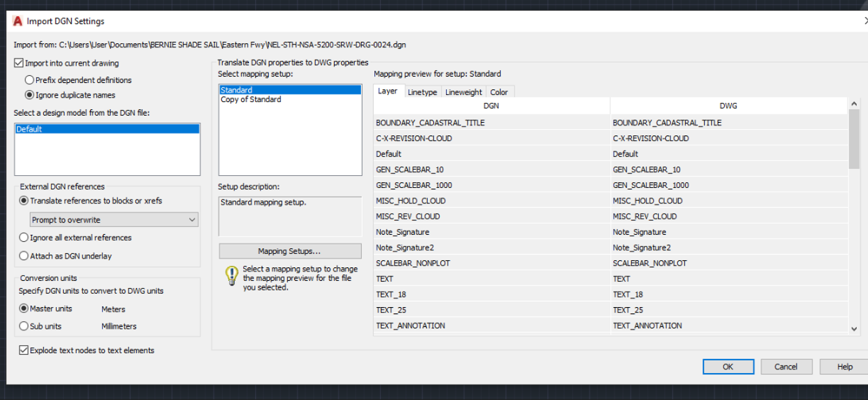868x400 pixels.
Task: Select DGN cell TEXT
Action: pos(491,279)
